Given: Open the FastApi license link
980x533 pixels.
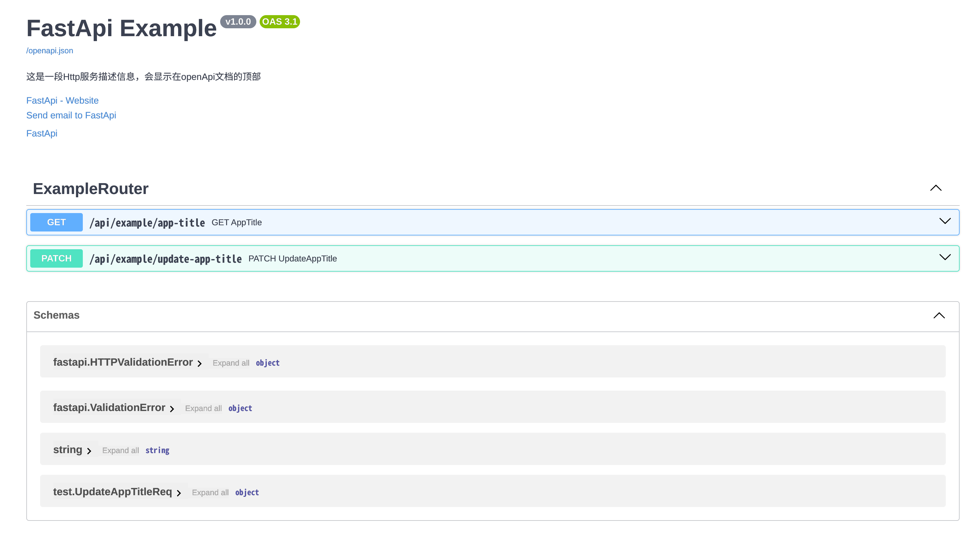Looking at the screenshot, I should [x=42, y=133].
